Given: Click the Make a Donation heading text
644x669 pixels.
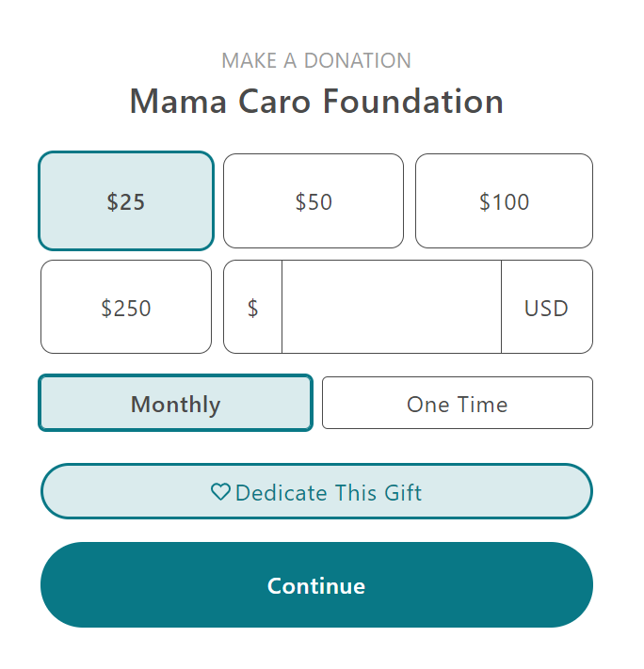Looking at the screenshot, I should (x=316, y=61).
